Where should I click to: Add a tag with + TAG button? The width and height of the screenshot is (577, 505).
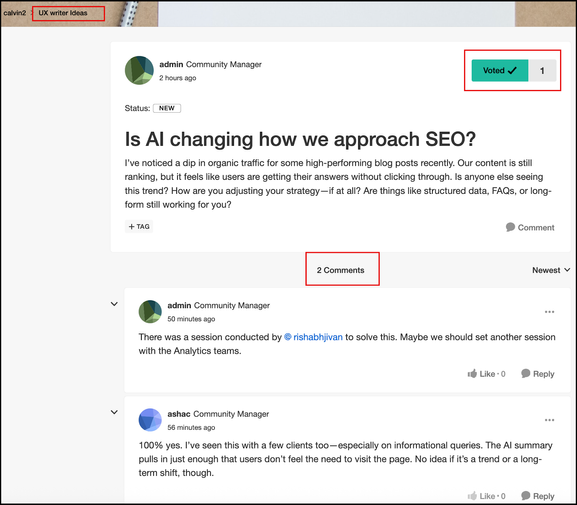point(139,226)
